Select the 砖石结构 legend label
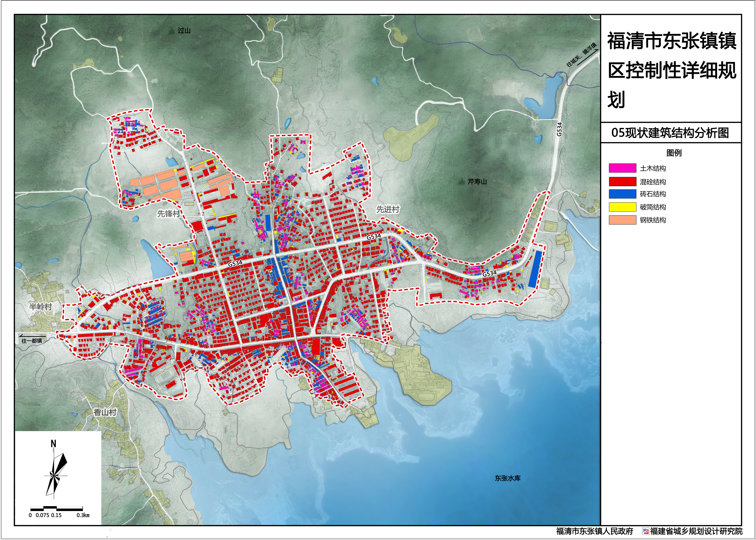Image resolution: width=756 pixels, height=540 pixels. click(653, 194)
